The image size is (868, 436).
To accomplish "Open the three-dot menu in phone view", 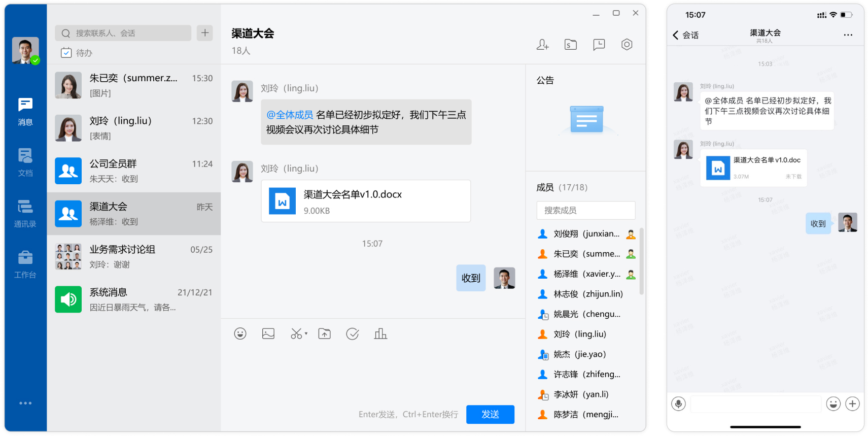I will tap(848, 35).
